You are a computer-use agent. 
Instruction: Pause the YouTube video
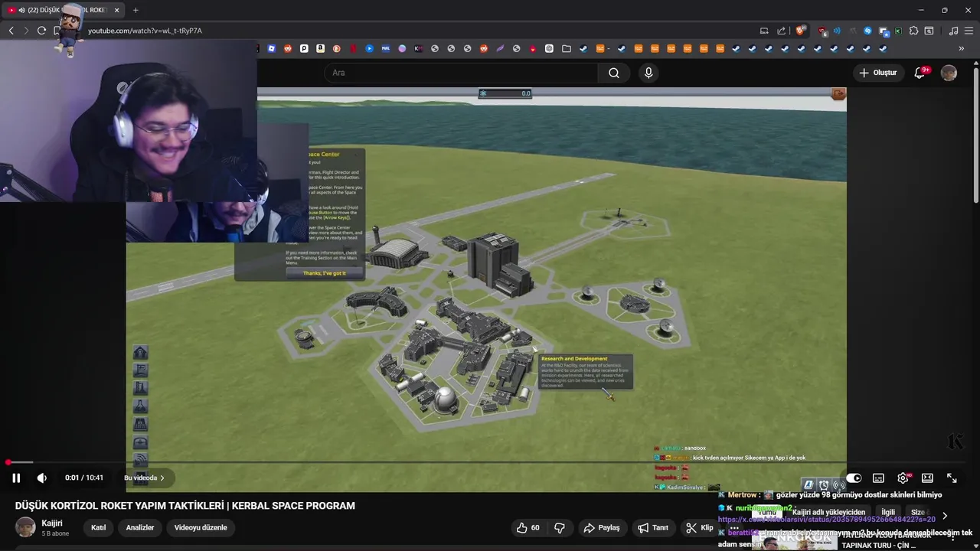click(15, 478)
